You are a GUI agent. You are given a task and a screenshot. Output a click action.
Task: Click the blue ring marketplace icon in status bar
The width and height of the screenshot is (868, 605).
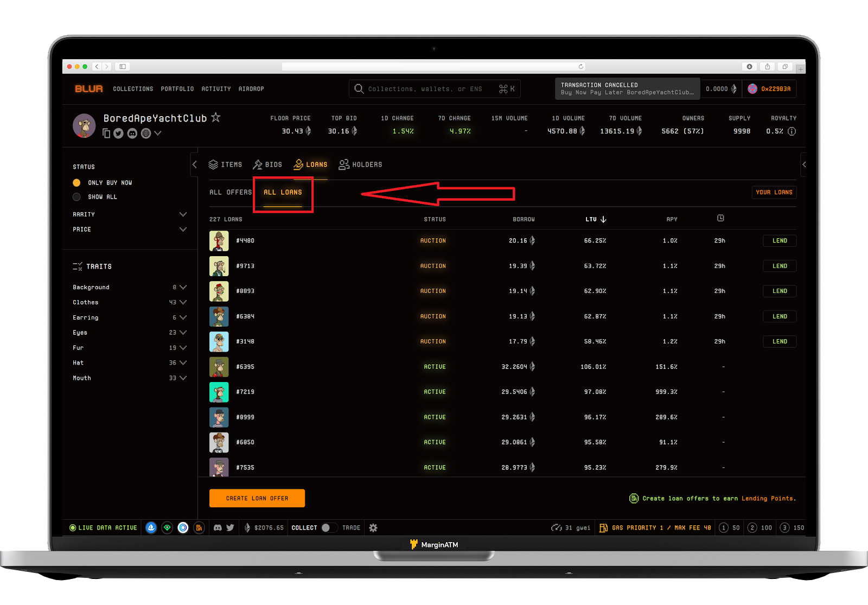[x=183, y=527]
